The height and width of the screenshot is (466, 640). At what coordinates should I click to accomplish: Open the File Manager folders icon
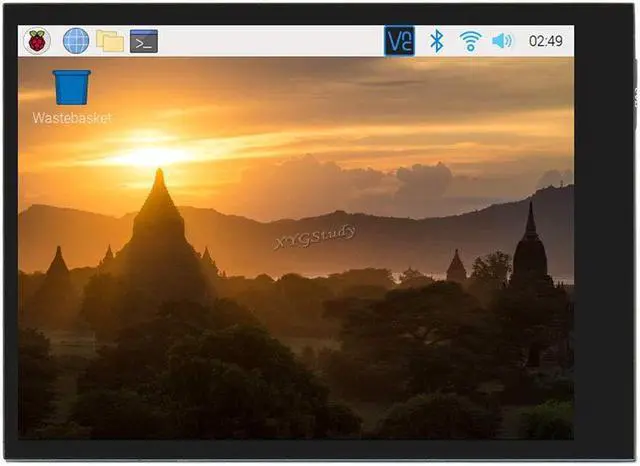(x=110, y=41)
